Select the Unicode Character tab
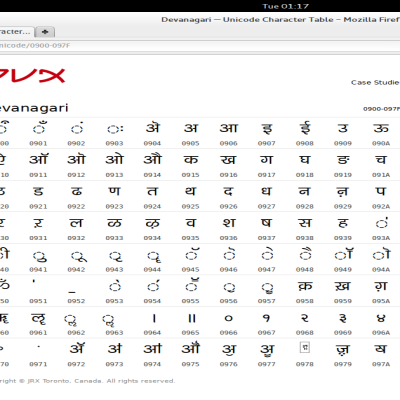This screenshot has width=400, height=400. click(x=16, y=32)
